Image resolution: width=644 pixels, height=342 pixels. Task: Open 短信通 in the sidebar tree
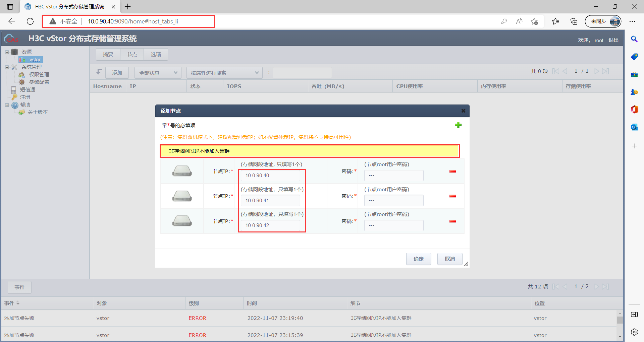(28, 90)
